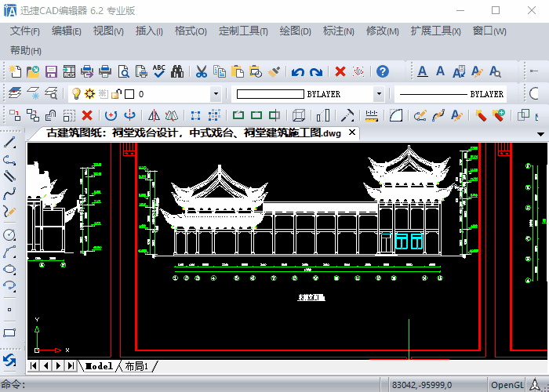The height and width of the screenshot is (392, 549).
Task: Open the BYLAYER color dropdown
Action: 379,94
